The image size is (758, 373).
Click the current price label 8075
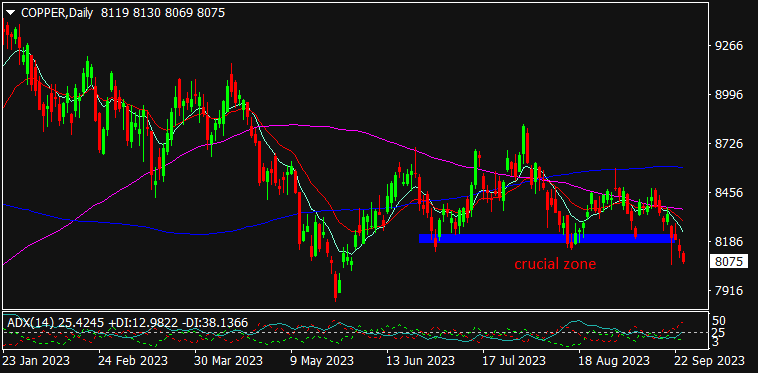tap(728, 262)
